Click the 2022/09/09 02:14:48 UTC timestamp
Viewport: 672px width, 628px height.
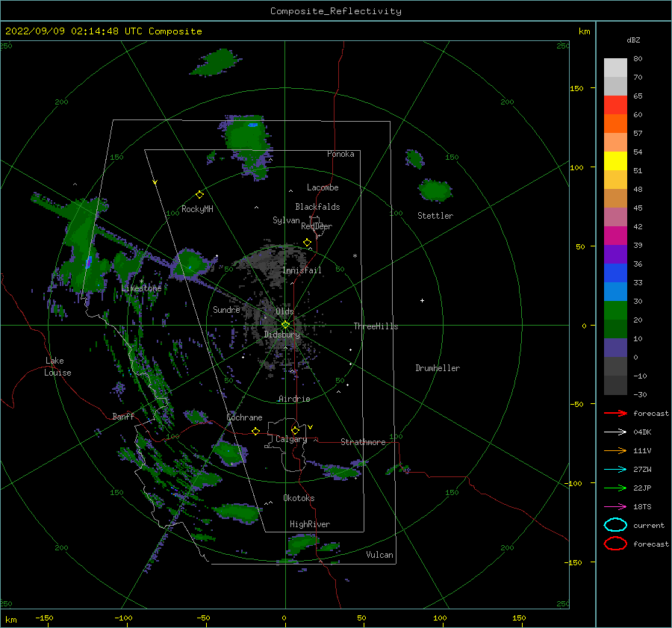click(x=65, y=31)
